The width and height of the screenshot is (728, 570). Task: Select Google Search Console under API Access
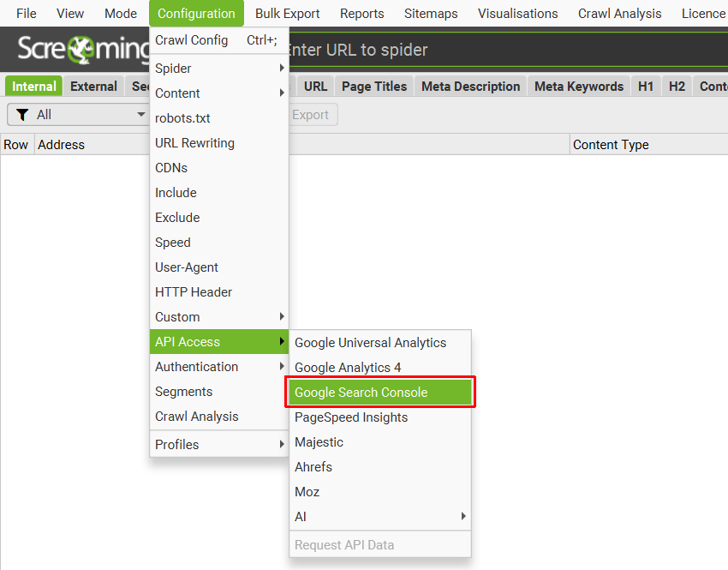pos(360,392)
